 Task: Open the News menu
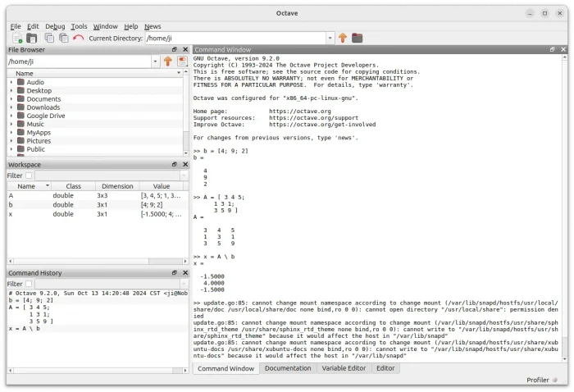[x=153, y=26]
